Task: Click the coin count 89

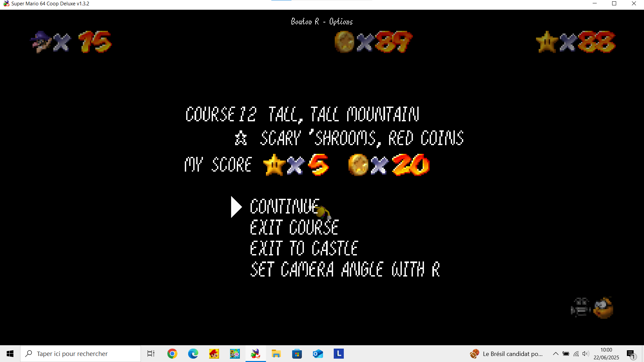Action: coord(394,42)
